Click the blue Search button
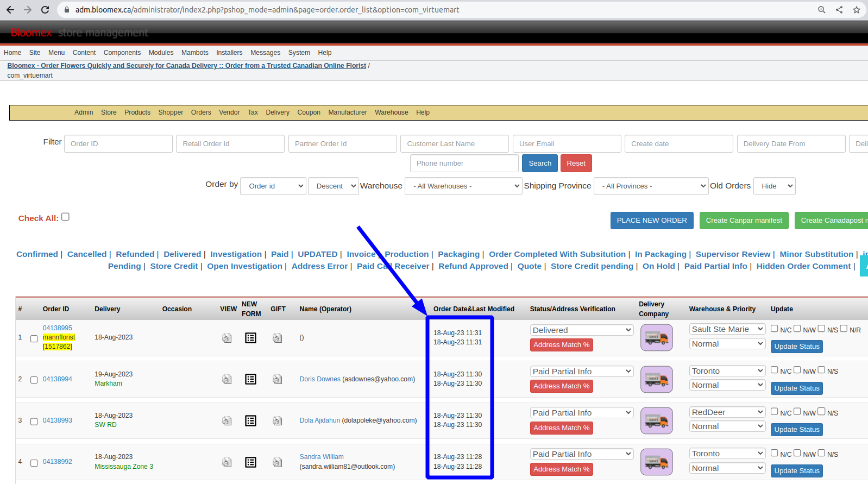This screenshot has height=484, width=868. (x=540, y=164)
